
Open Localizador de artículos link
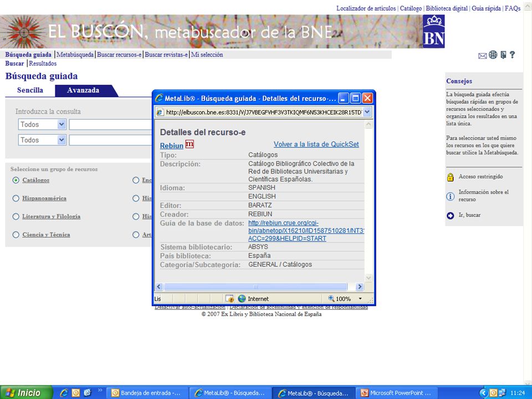tap(366, 8)
